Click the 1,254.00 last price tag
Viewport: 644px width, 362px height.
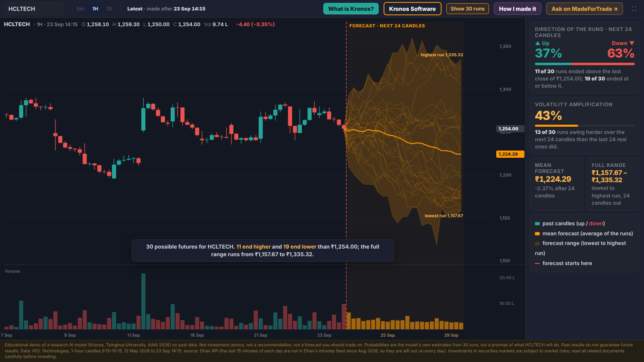tap(510, 129)
